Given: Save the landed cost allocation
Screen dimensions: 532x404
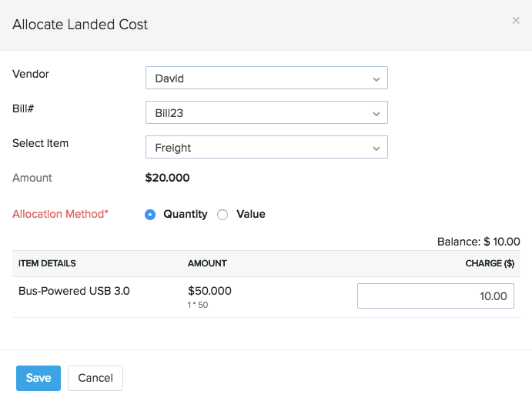Looking at the screenshot, I should tap(38, 378).
